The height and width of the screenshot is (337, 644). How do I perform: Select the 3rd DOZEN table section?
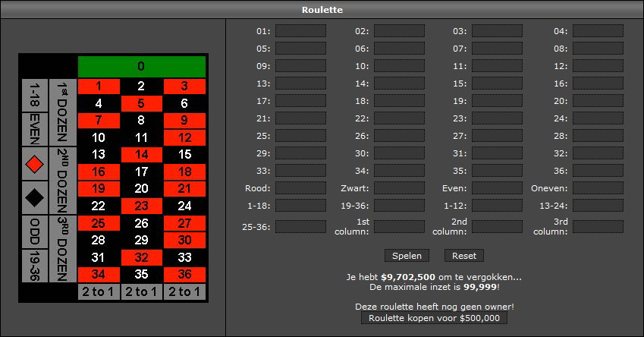click(x=63, y=248)
